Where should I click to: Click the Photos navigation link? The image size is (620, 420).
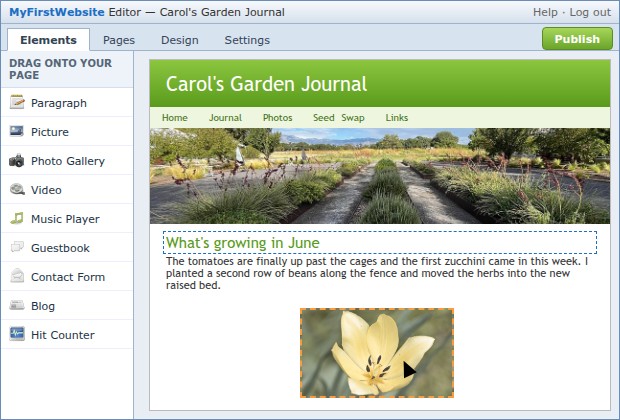tap(277, 117)
